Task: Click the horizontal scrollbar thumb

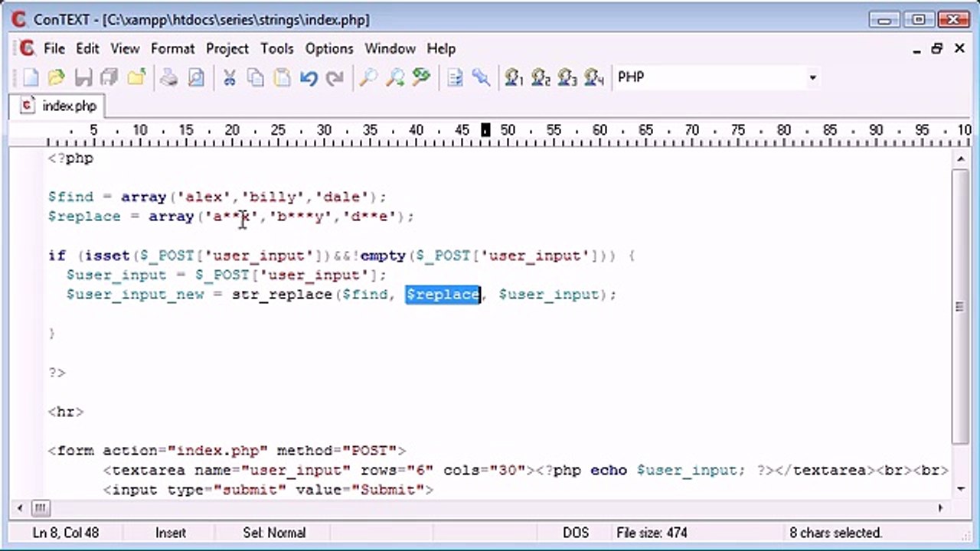Action: pyautogui.click(x=41, y=507)
